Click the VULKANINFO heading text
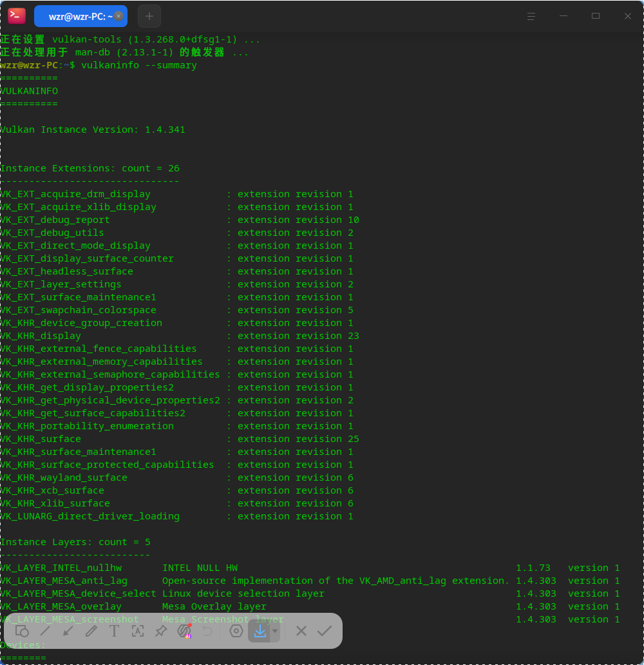The height and width of the screenshot is (665, 644). click(29, 92)
